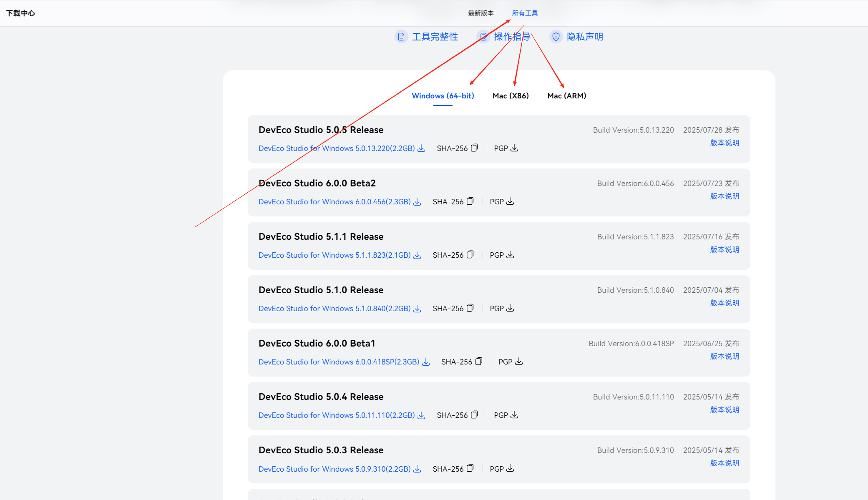Click download icon for Windows 5.0.11.110
This screenshot has height=500, width=868.
422,415
